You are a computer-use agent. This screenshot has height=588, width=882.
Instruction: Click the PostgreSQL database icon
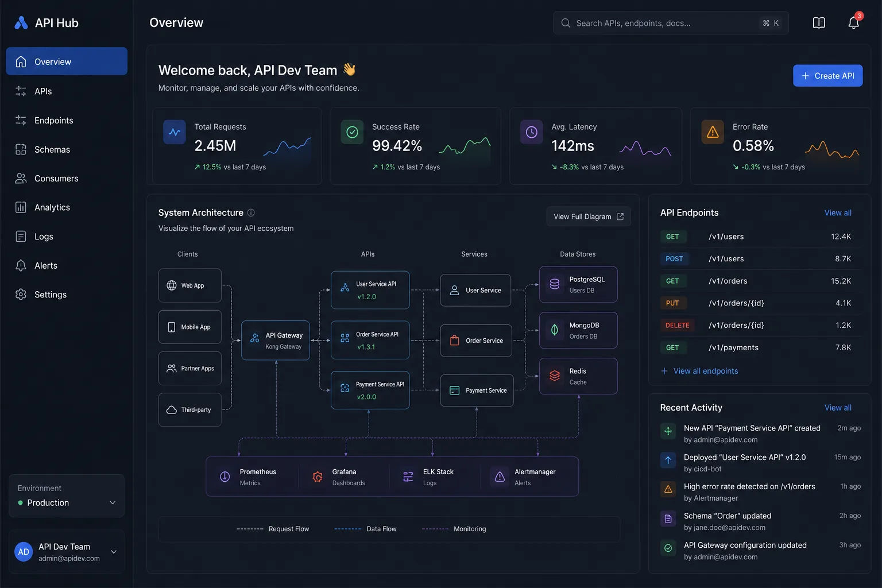pos(555,284)
